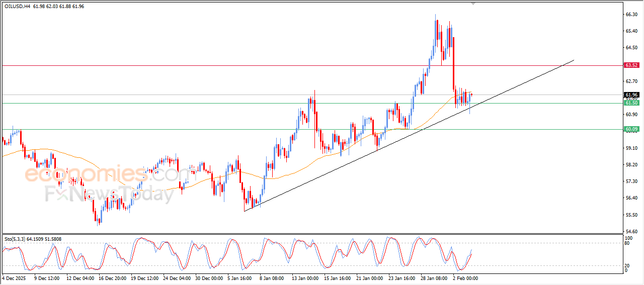
Task: Click the stochastic 100 level label
Action: click(628, 237)
